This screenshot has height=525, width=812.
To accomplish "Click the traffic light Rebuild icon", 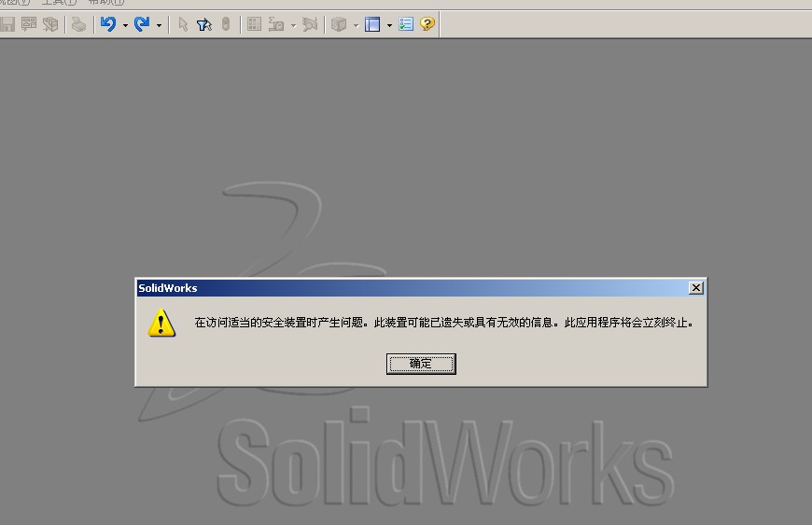I will [x=226, y=24].
